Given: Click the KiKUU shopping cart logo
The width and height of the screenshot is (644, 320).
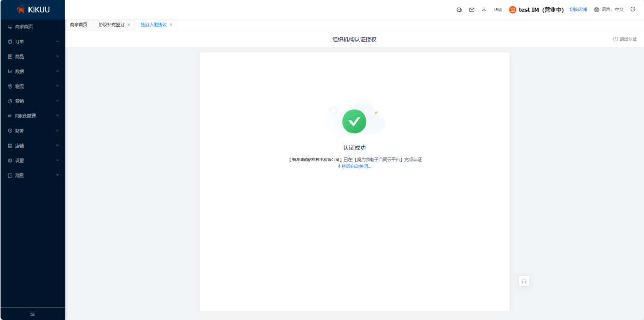Looking at the screenshot, I should click(21, 10).
